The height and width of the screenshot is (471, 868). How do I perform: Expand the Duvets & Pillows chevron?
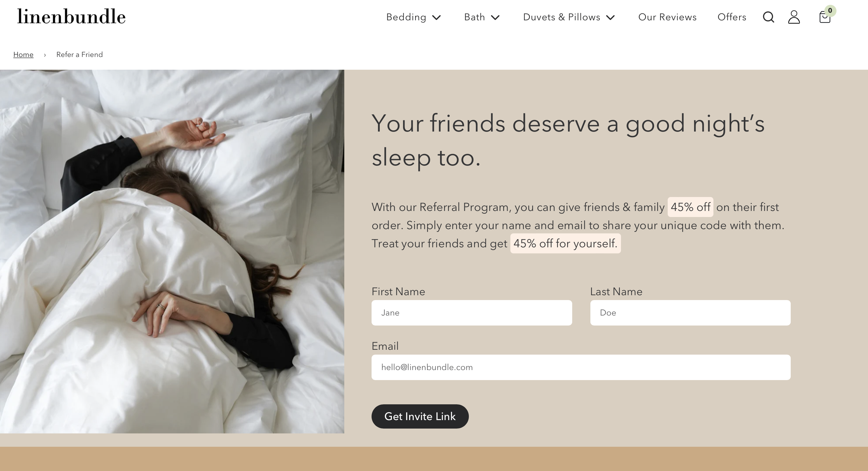point(610,18)
